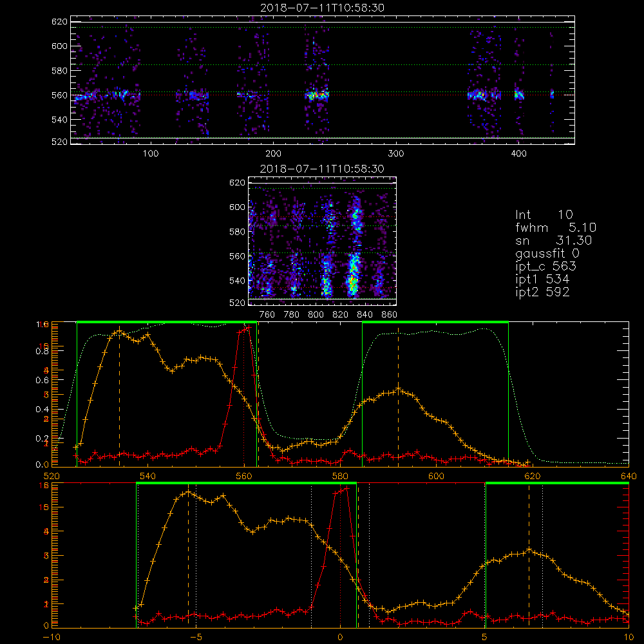Click the 0.8 y-axis label on upper profile plot
644x644 pixels.
click(42, 351)
